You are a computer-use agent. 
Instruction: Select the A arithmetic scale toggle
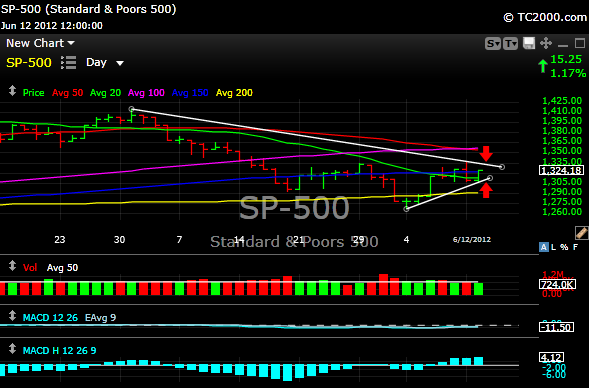click(x=544, y=247)
